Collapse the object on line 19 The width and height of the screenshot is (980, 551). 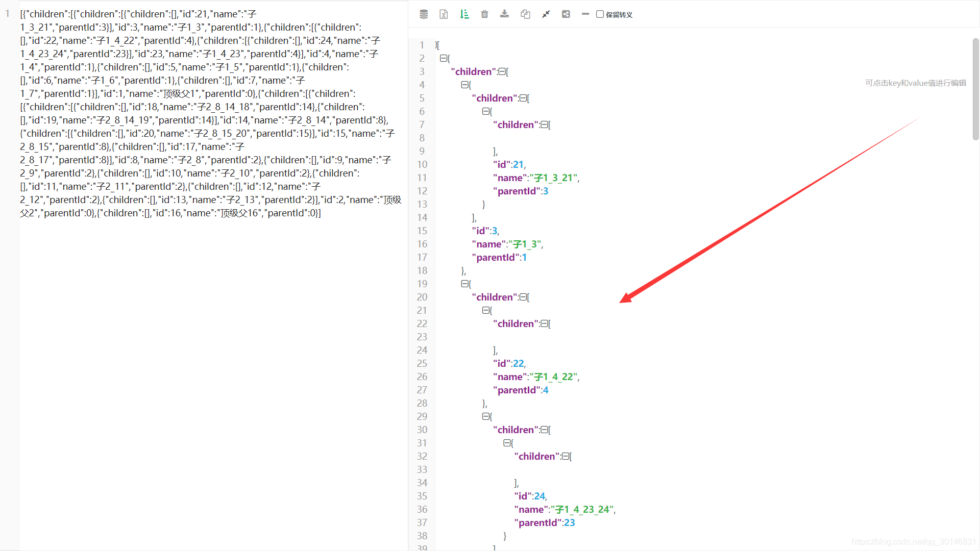tap(464, 284)
